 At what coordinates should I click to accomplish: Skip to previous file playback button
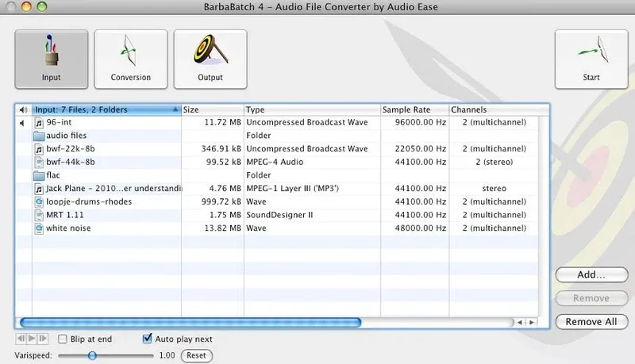tap(21, 339)
